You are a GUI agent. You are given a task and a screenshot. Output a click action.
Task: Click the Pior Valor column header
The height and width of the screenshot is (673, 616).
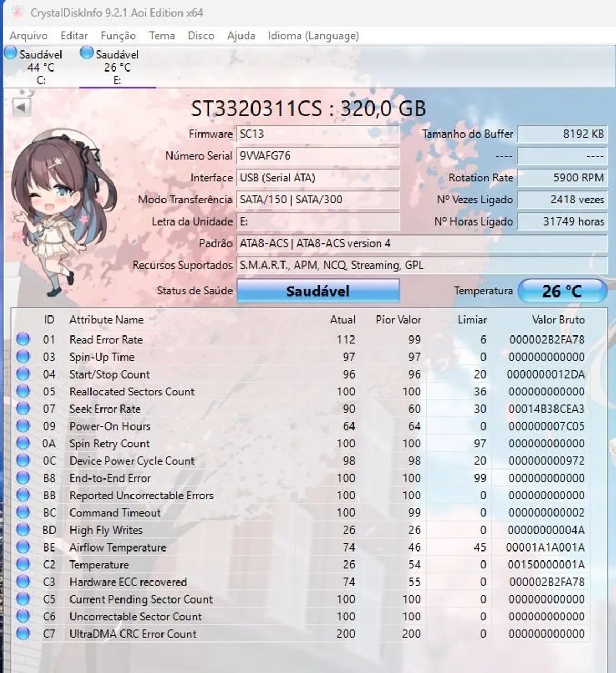(x=398, y=319)
